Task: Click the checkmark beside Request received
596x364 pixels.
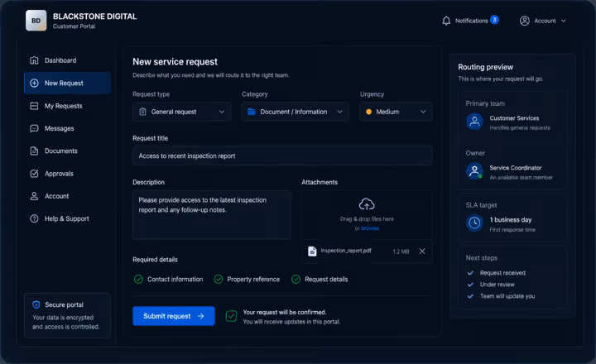Action: [470, 273]
